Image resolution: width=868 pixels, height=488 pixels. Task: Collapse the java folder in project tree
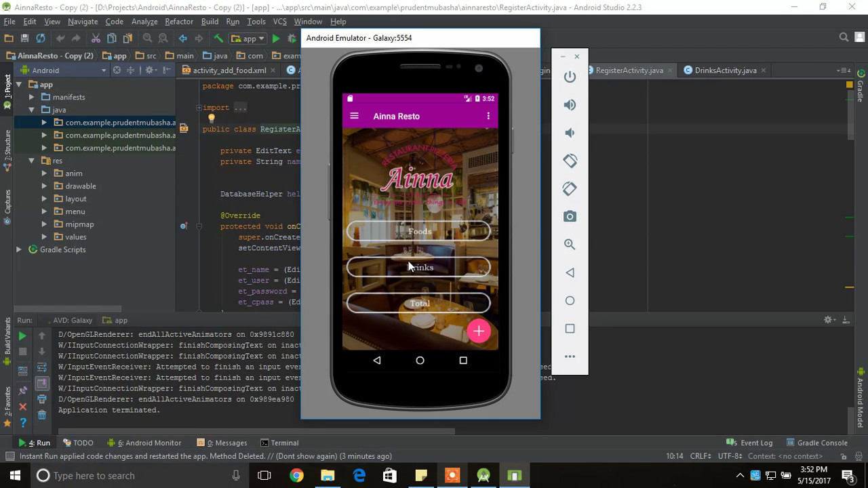(31, 110)
